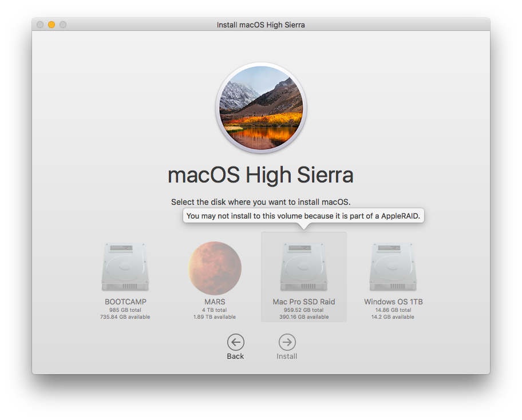The width and height of the screenshot is (522, 420).
Task: Click the '4 TB total' text
Action: point(215,310)
